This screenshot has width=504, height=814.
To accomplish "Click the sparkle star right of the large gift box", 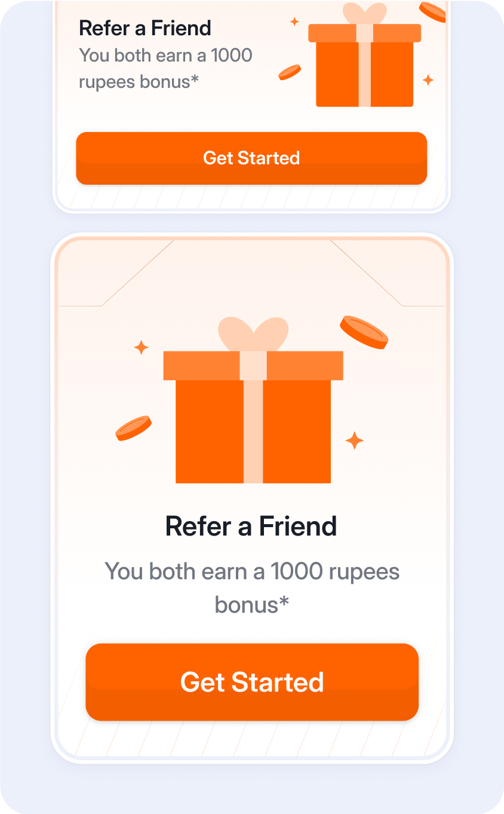I will pyautogui.click(x=354, y=440).
